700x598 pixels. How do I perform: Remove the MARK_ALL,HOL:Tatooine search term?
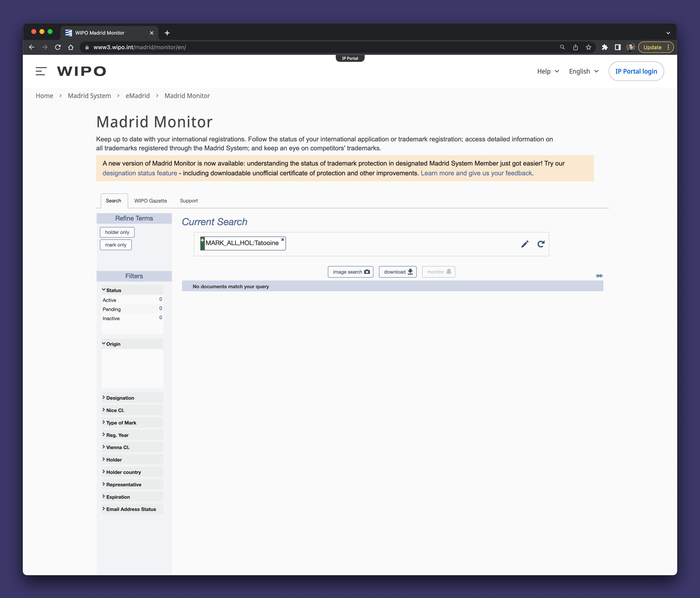pos(282,240)
